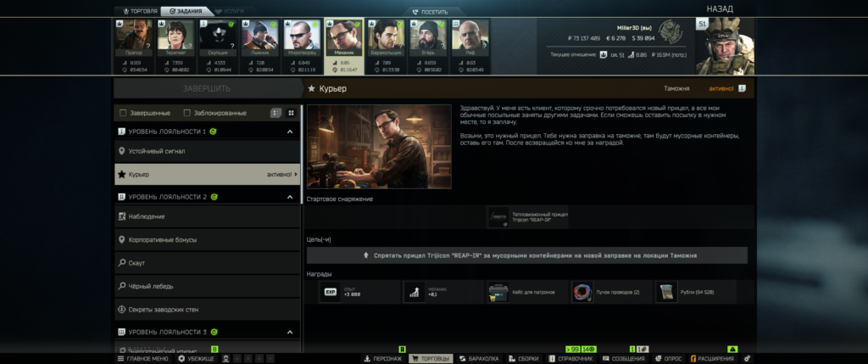Open the БАРАХОЛКА flea market
868x364 pixels.
coord(480,359)
